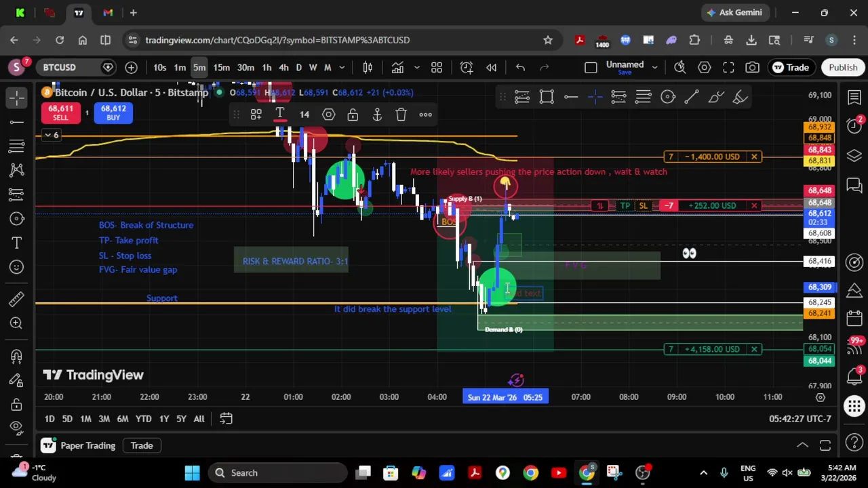Image resolution: width=868 pixels, height=488 pixels.
Task: Lock the selected text drawing
Action: click(353, 115)
